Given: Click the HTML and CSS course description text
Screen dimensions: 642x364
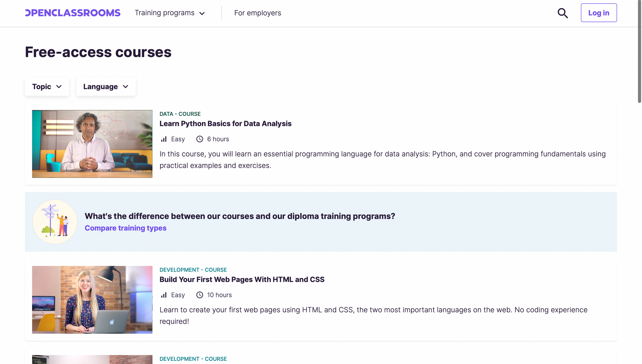Looking at the screenshot, I should coord(374,316).
